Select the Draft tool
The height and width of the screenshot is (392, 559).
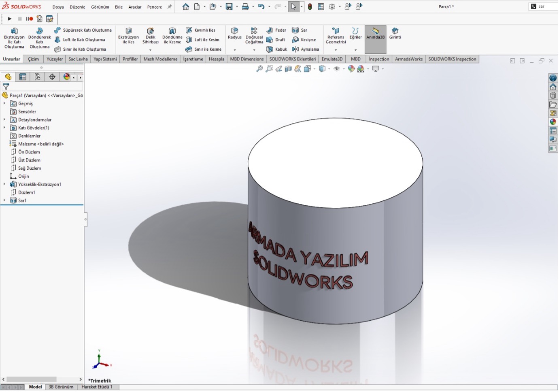pos(276,40)
